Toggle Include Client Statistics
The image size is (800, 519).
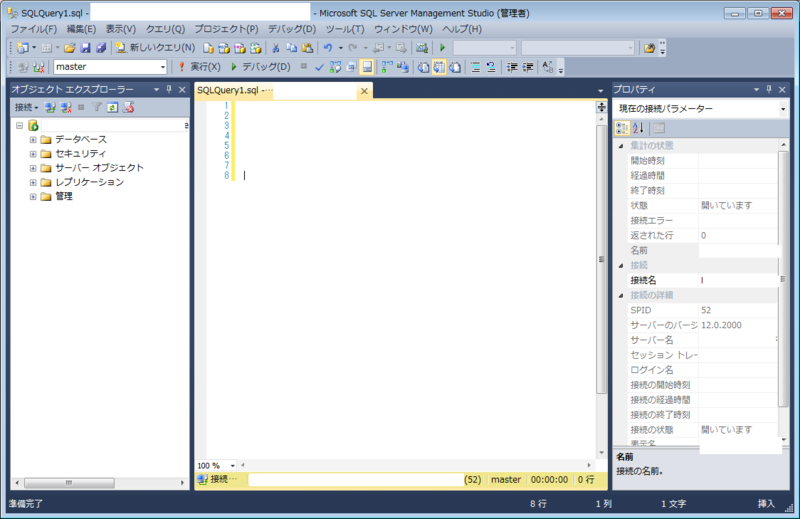coord(403,67)
